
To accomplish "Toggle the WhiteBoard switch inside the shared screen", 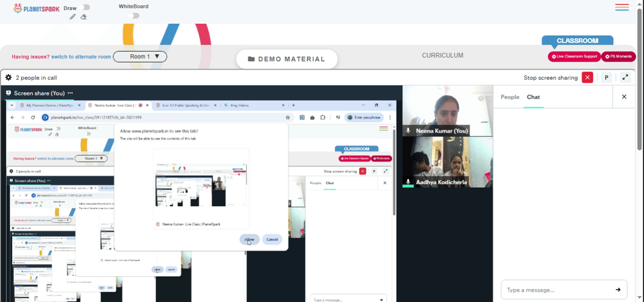I will (x=87, y=133).
